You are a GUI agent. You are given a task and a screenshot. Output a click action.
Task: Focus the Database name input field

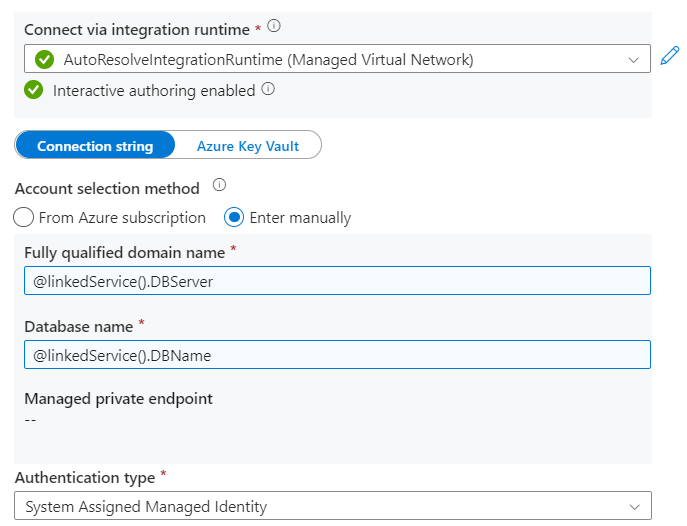[337, 355]
